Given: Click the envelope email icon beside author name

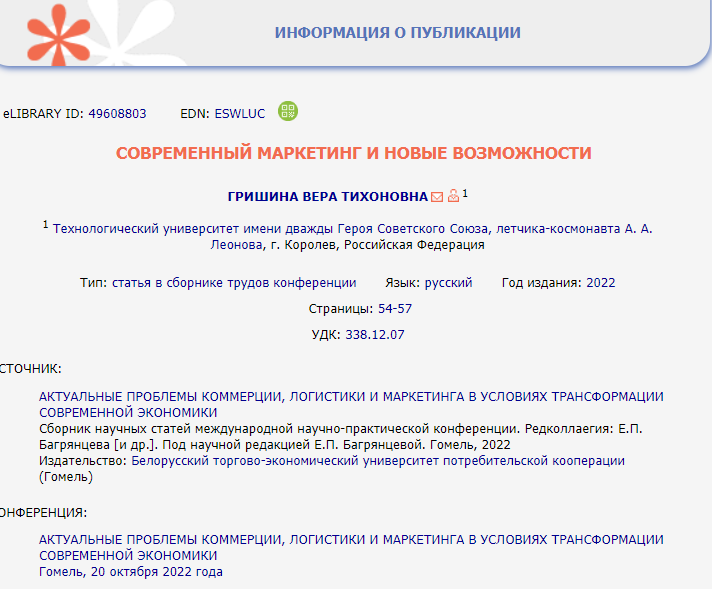Looking at the screenshot, I should pyautogui.click(x=437, y=197).
